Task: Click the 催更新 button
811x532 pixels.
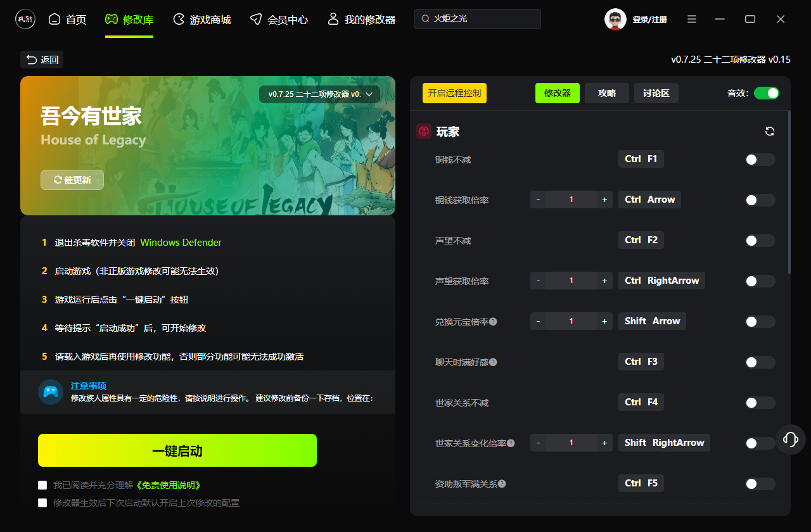Action: (x=72, y=180)
